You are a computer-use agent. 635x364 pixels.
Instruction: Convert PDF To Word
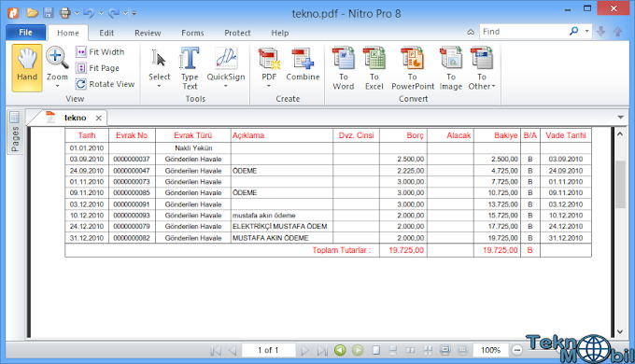pos(344,68)
